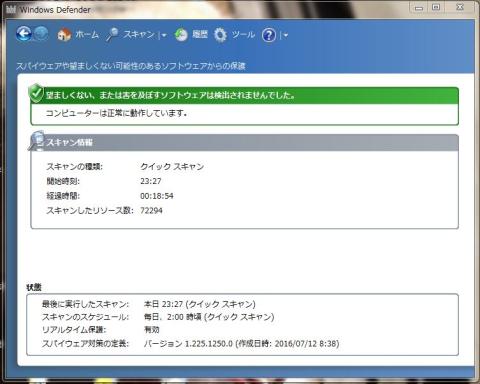Click the scan schedule 毎日 2:00 value
This screenshot has width=480, height=384.
coord(209,317)
